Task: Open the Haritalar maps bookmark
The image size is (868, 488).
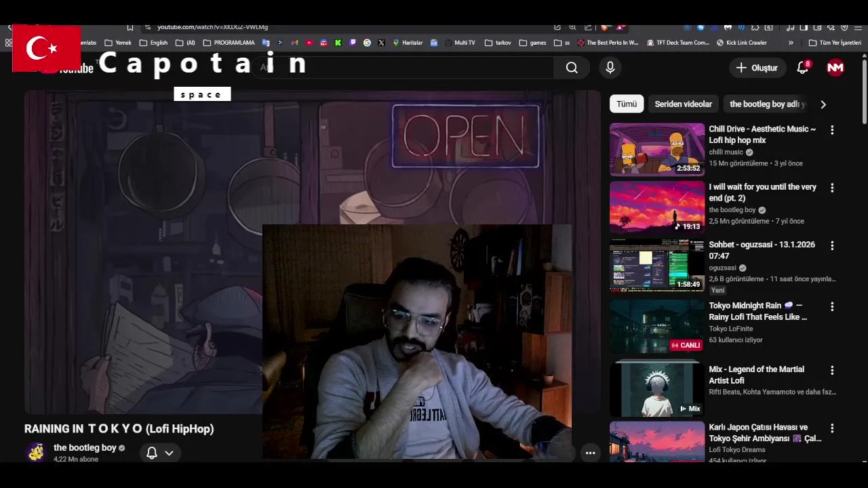Action: pos(408,43)
